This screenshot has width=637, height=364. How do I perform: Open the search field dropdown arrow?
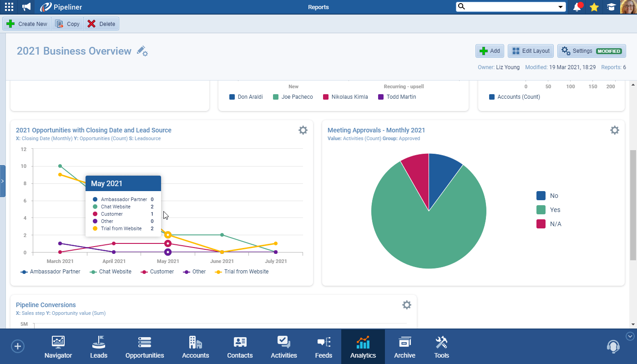561,7
